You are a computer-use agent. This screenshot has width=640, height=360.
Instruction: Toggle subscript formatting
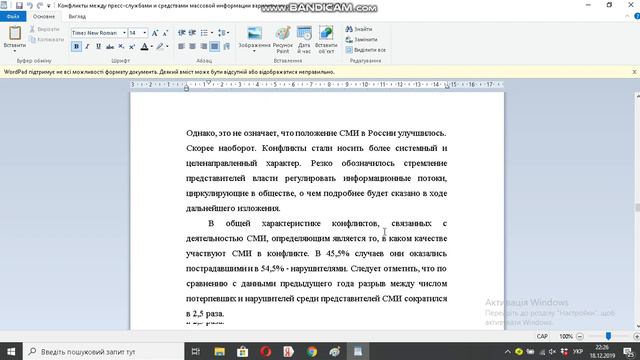[x=121, y=47]
